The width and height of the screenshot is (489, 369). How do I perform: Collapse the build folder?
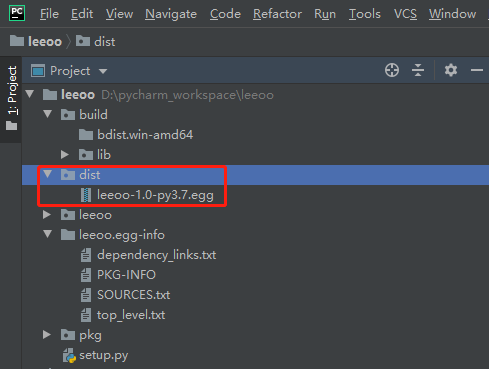pyautogui.click(x=48, y=114)
